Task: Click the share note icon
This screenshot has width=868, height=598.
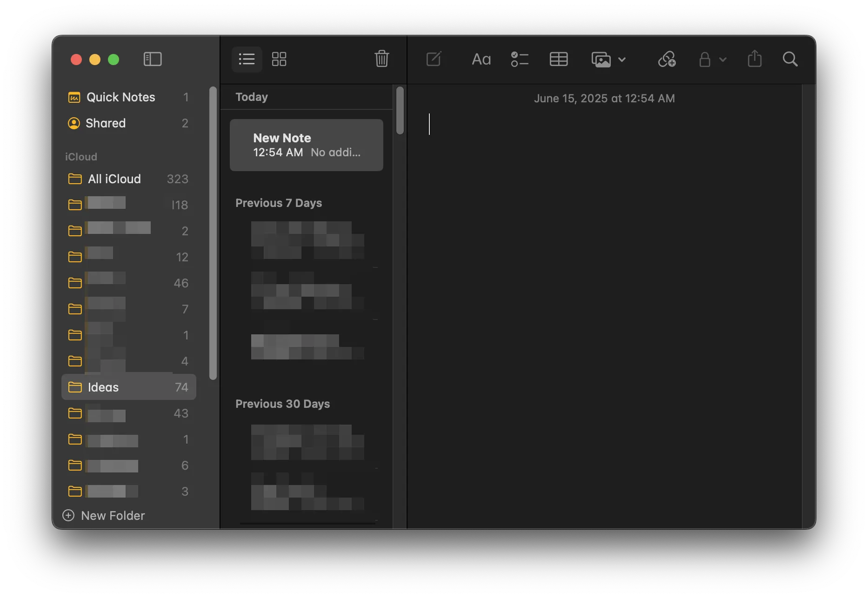Action: 754,59
